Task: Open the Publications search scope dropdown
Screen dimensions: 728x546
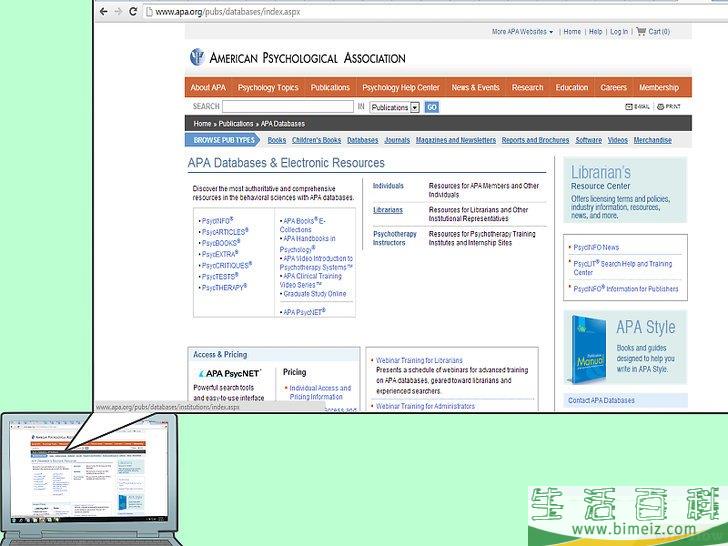Action: point(395,107)
